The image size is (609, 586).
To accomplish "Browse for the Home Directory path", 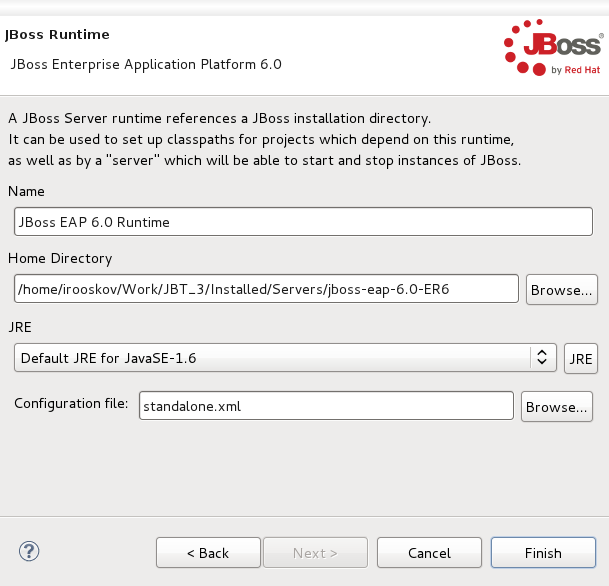I will pyautogui.click(x=559, y=290).
